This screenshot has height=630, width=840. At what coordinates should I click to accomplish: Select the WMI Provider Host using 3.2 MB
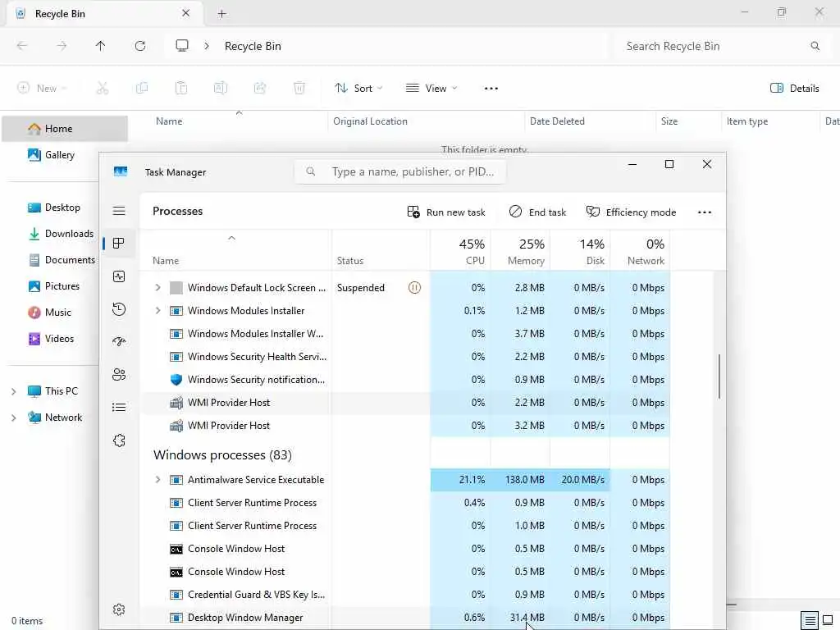coord(405,426)
